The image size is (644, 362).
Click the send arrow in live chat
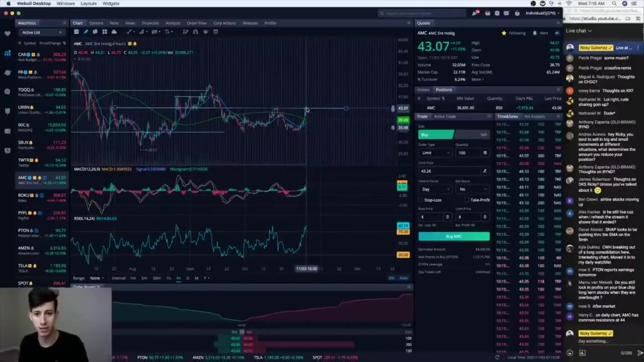(x=639, y=353)
